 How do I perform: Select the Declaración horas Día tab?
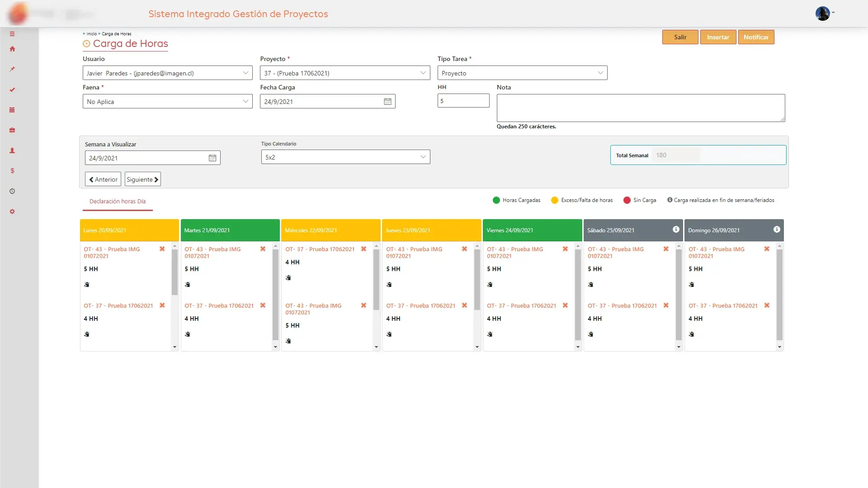[x=118, y=202]
